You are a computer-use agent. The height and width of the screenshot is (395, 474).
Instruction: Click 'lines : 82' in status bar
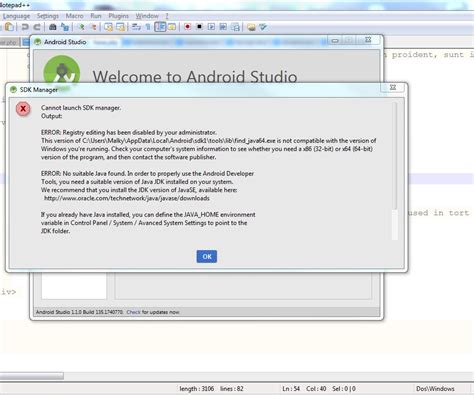click(x=232, y=389)
